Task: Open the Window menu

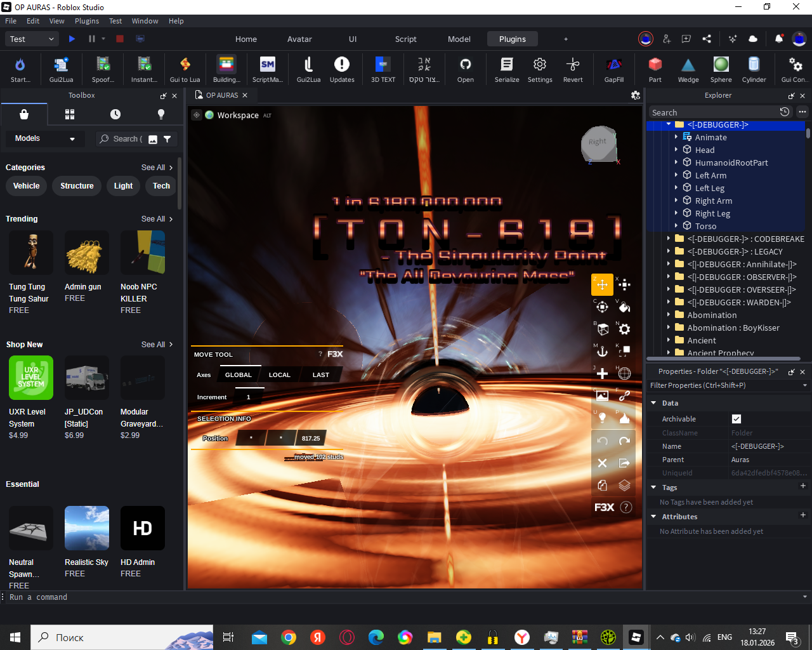Action: tap(145, 21)
